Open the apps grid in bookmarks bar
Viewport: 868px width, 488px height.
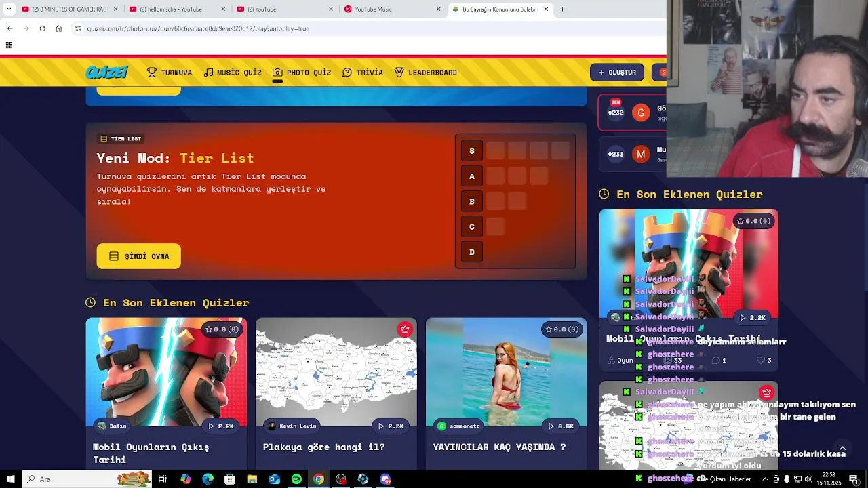[9, 45]
